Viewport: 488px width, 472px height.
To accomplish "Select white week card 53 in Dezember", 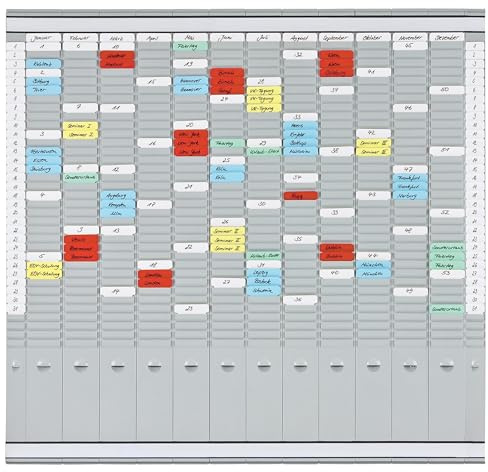I will (x=447, y=274).
